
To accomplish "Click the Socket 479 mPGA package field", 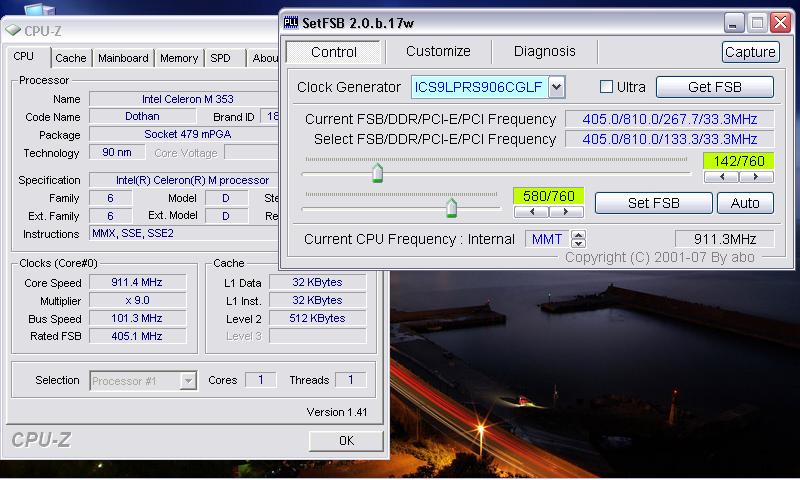I will [x=184, y=134].
